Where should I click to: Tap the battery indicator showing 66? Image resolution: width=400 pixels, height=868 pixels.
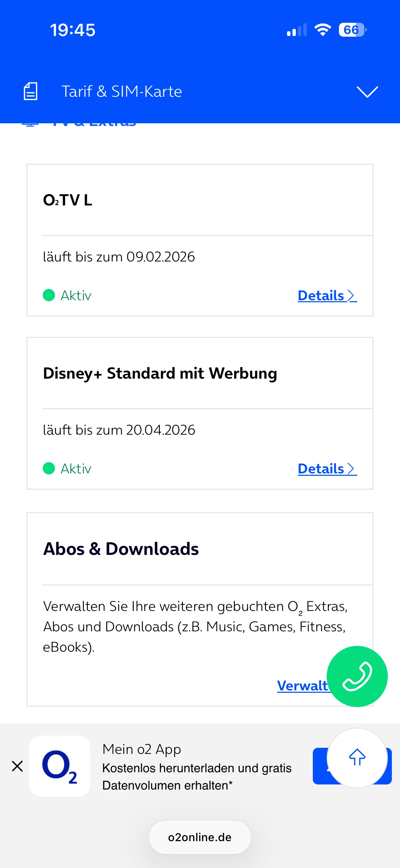click(352, 30)
